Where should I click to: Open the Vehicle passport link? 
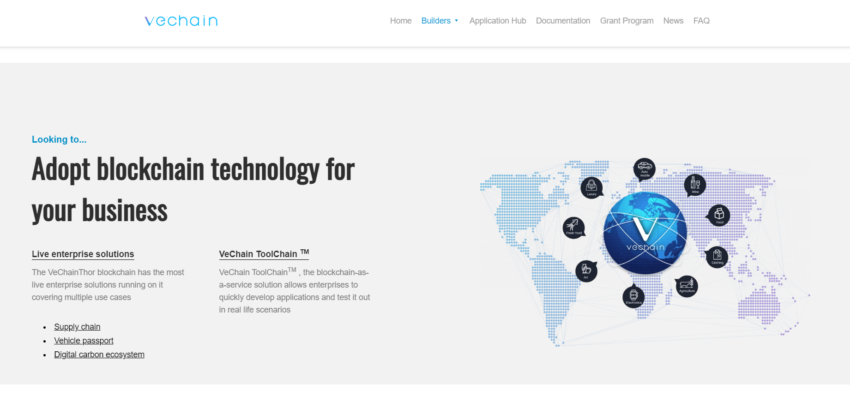83,341
